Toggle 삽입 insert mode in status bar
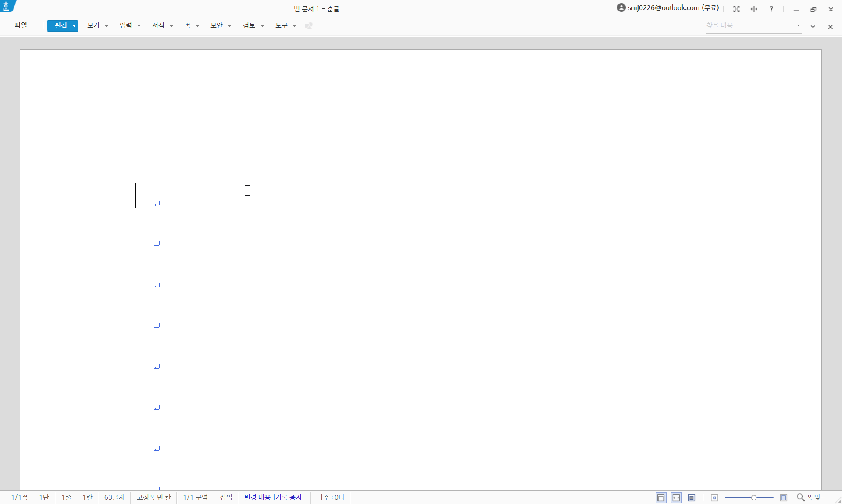This screenshot has width=842, height=504. tap(226, 497)
